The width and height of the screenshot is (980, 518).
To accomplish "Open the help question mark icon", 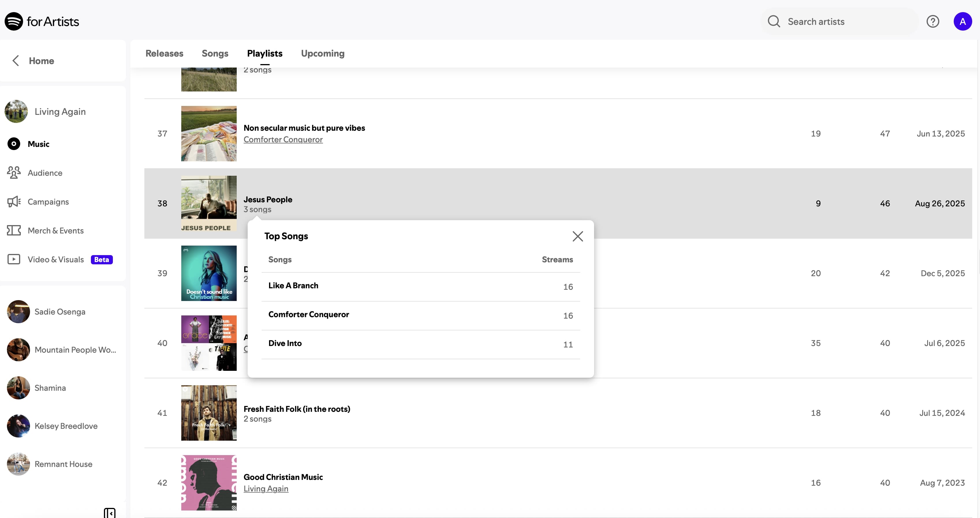I will pyautogui.click(x=932, y=21).
